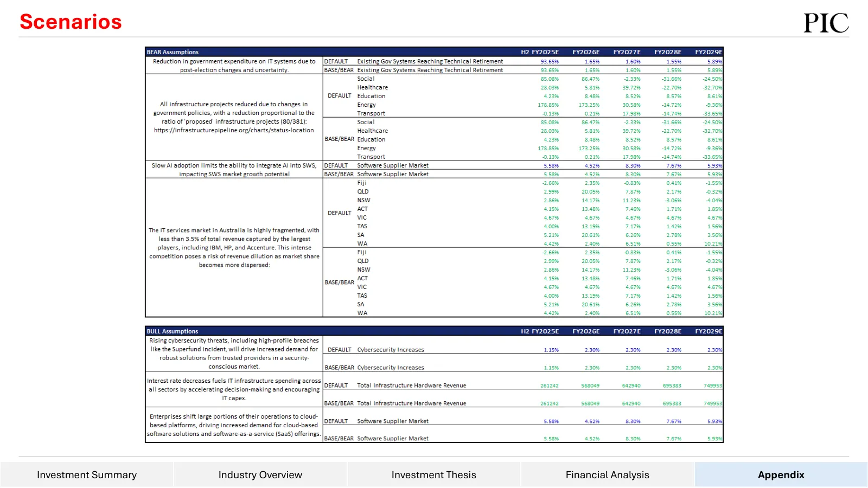Click the Appendix tab
This screenshot has height=488, width=868.
click(781, 474)
